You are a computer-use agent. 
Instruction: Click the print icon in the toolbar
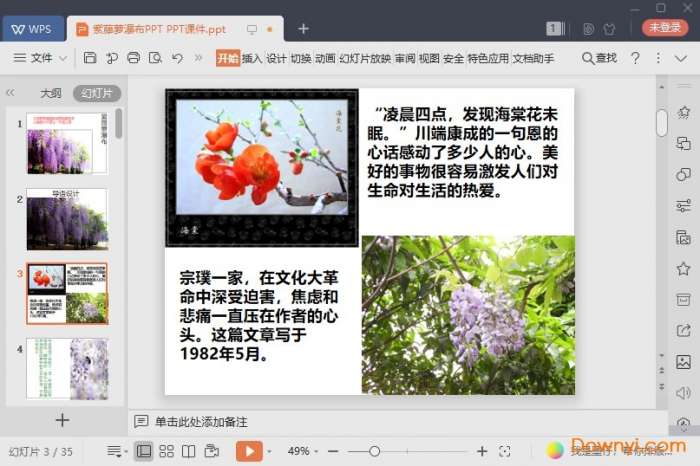click(x=133, y=58)
